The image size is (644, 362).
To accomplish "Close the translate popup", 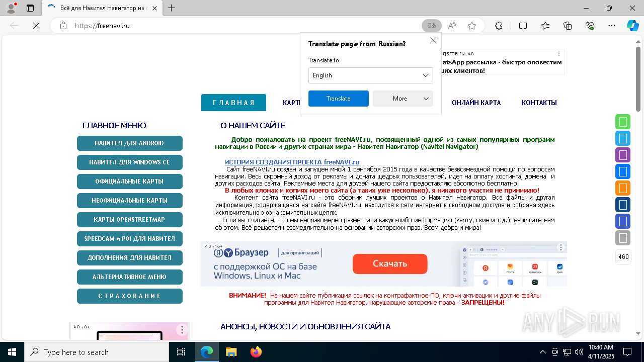I will click(433, 40).
